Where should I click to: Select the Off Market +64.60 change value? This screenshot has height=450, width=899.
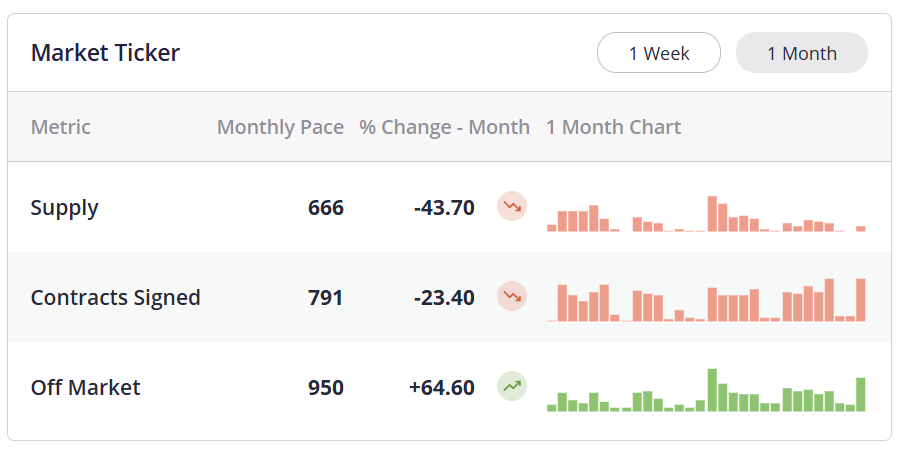[x=442, y=387]
